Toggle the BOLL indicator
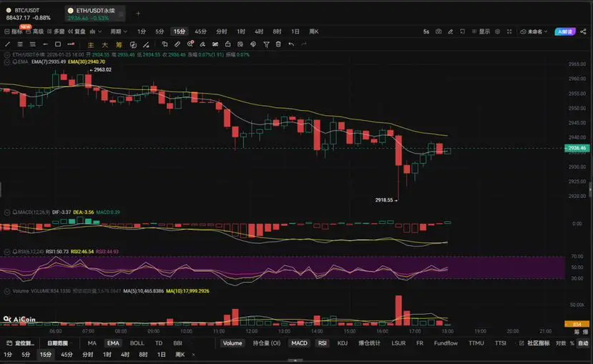The image size is (593, 364). coord(137,343)
